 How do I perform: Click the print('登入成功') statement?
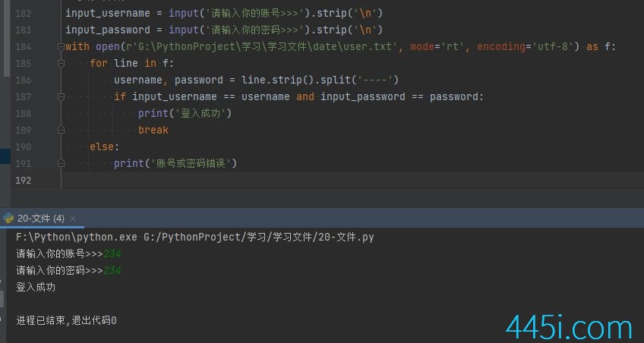185,113
